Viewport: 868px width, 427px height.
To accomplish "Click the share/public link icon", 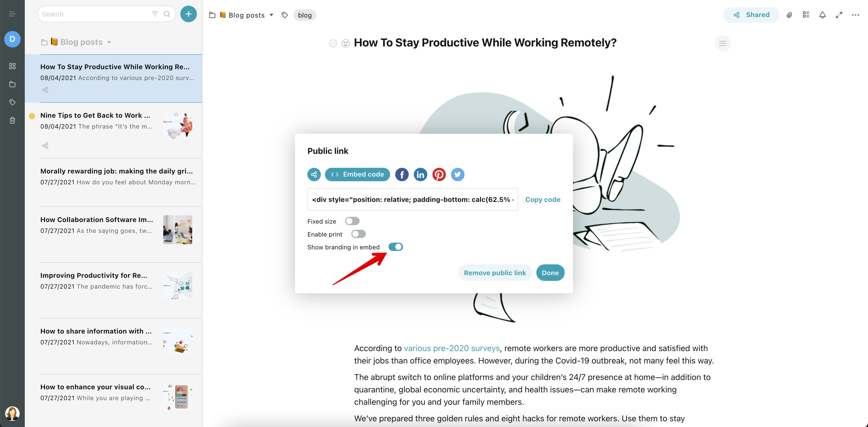I will click(x=314, y=174).
